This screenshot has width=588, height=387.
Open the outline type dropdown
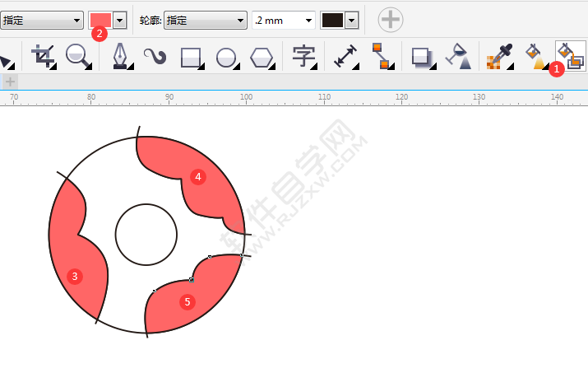pyautogui.click(x=205, y=20)
